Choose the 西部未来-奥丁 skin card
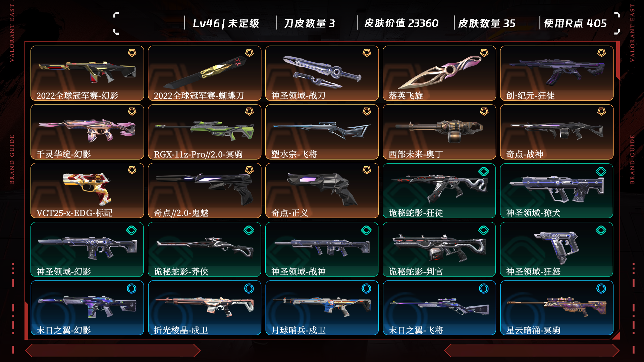 [x=439, y=132]
